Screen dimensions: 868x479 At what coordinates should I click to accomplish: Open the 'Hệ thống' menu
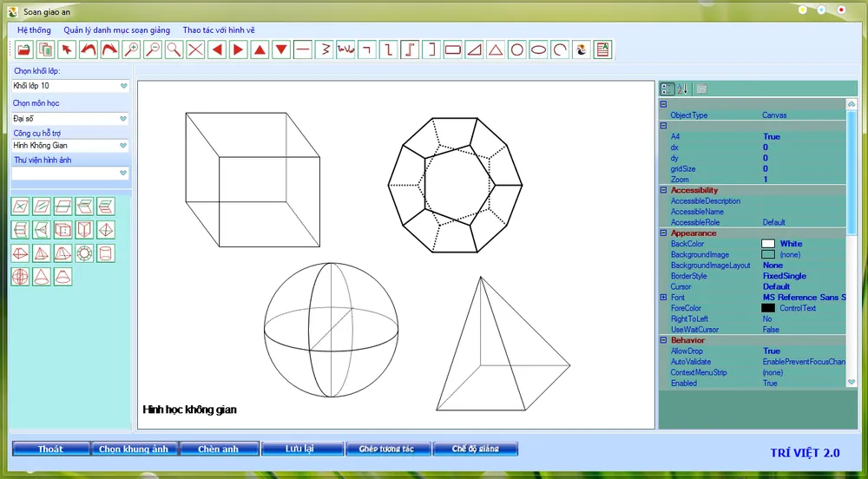(34, 30)
